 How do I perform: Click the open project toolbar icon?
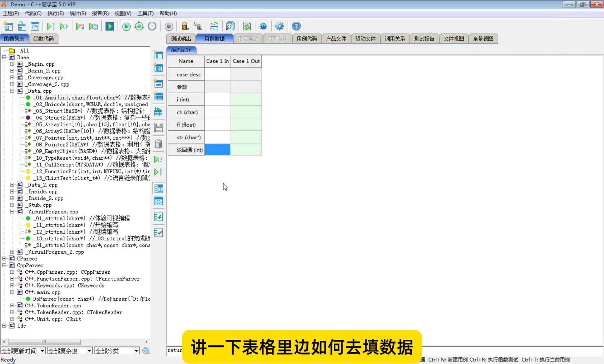click(x=22, y=26)
